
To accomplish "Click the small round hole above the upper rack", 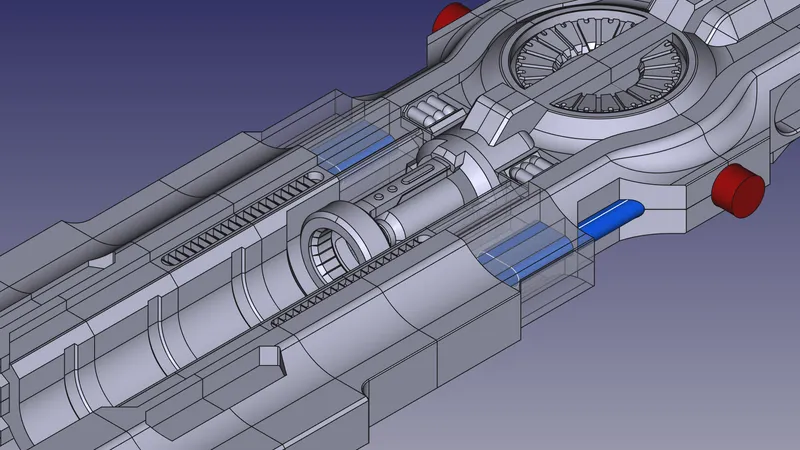I will (316, 176).
